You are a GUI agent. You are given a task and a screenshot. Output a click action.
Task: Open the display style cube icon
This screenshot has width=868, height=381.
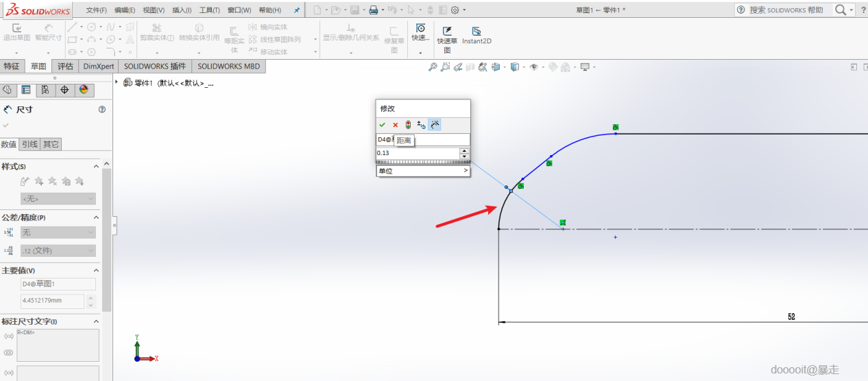514,67
